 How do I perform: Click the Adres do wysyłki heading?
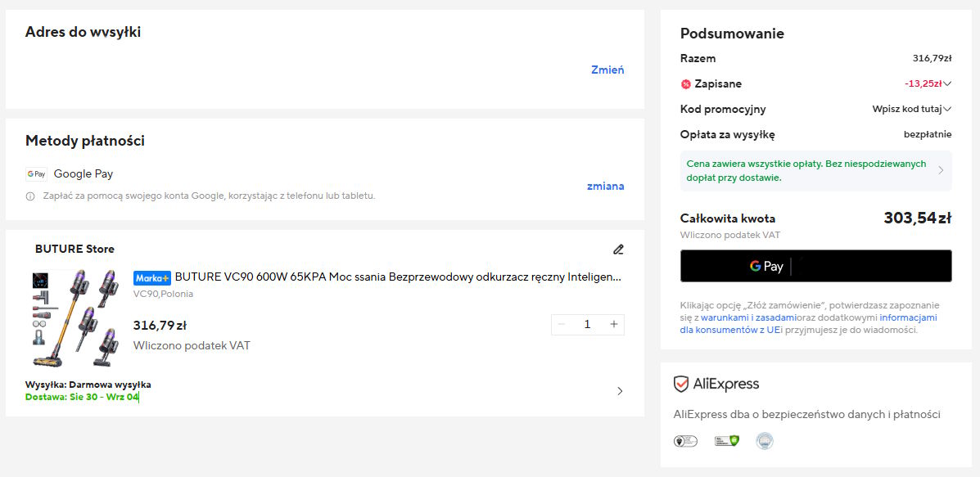tap(84, 33)
